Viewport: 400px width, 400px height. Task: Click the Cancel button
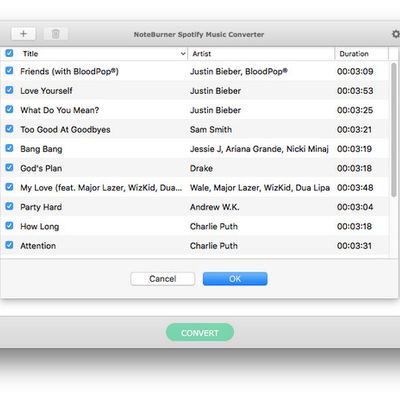pyautogui.click(x=163, y=279)
